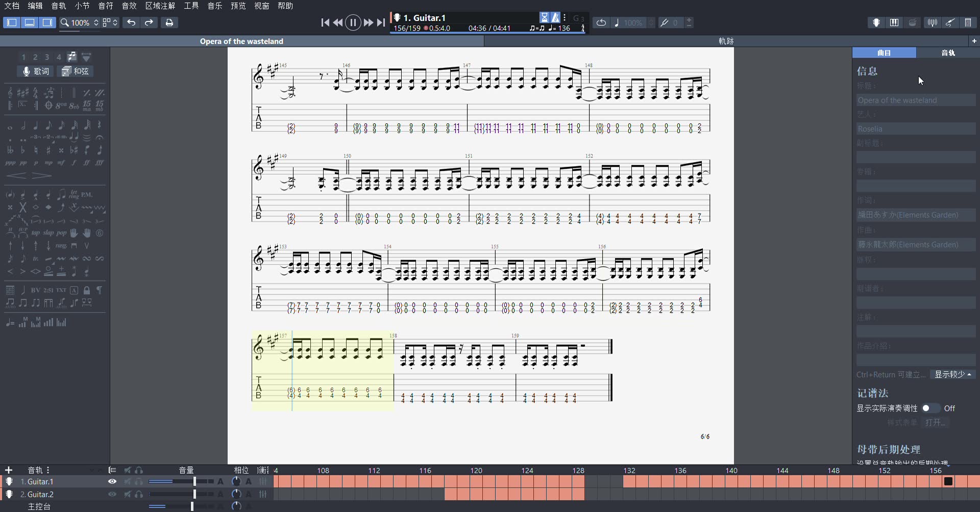The width and height of the screenshot is (980, 512).
Task: Toggle the right inspector panel
Action: [x=47, y=22]
